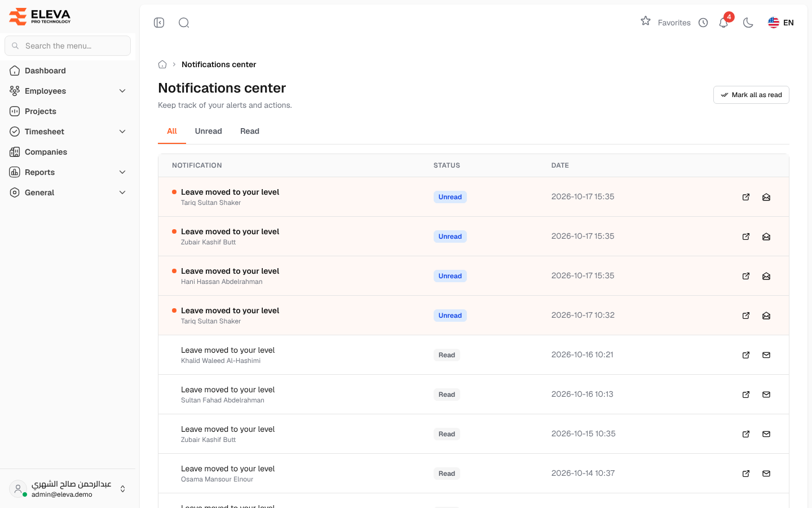Open Companies in the sidebar
Screen dimensions: 812x508
click(68, 152)
